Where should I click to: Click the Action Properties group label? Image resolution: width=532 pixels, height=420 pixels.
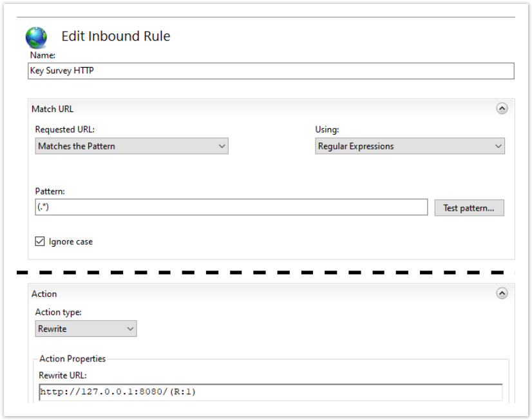pyautogui.click(x=72, y=359)
